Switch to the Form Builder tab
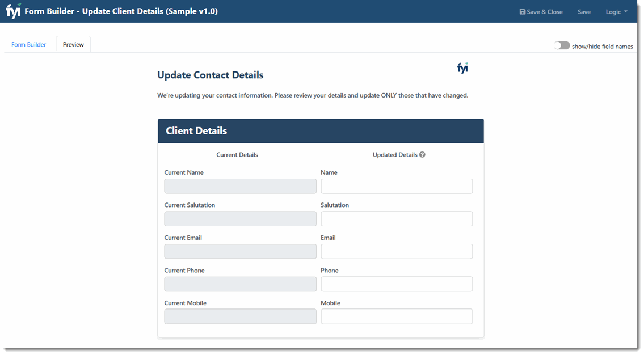The width and height of the screenshot is (644, 355). point(29,44)
